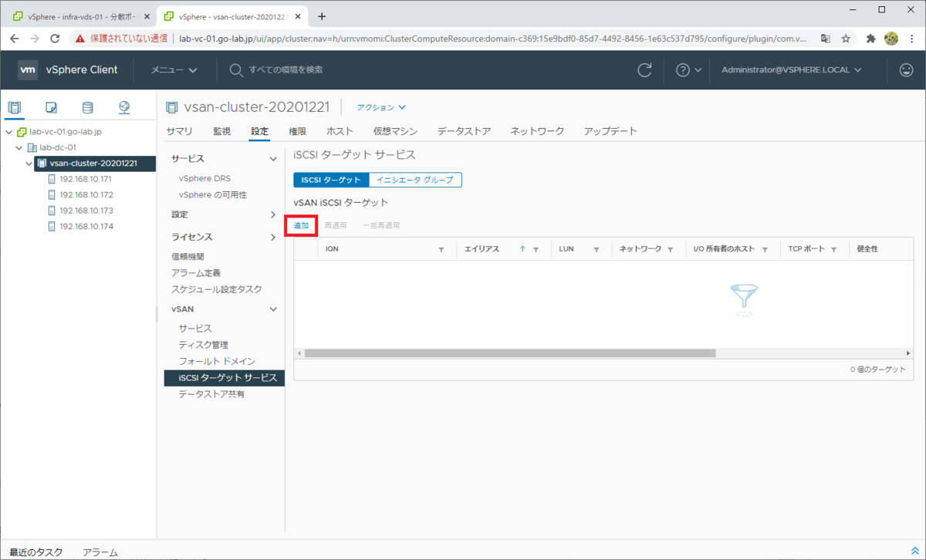Click the smiley feedback icon
The width and height of the screenshot is (926, 560).
tap(906, 70)
